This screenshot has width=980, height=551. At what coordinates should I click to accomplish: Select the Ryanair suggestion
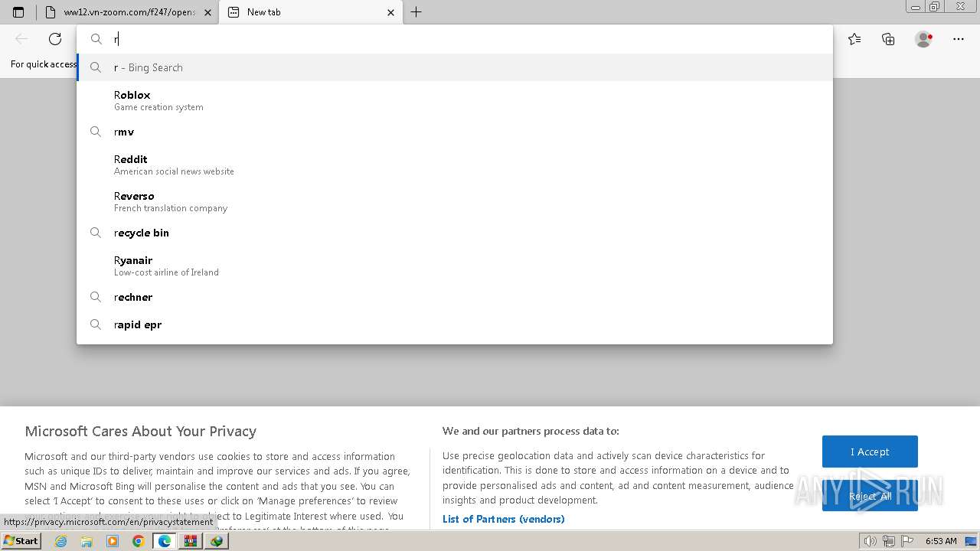(x=455, y=266)
